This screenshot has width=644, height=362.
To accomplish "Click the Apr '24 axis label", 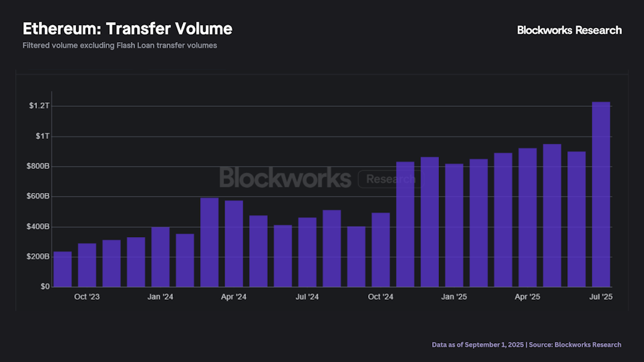I will pos(234,297).
